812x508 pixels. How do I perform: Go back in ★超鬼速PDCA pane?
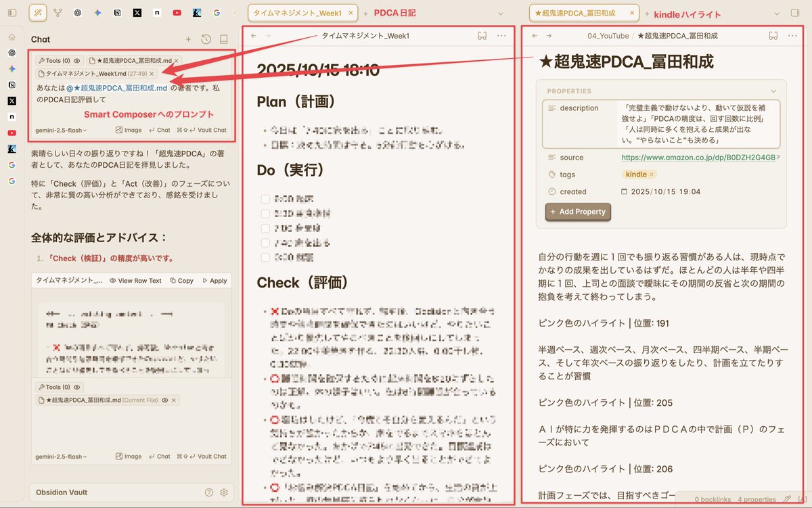pyautogui.click(x=535, y=36)
